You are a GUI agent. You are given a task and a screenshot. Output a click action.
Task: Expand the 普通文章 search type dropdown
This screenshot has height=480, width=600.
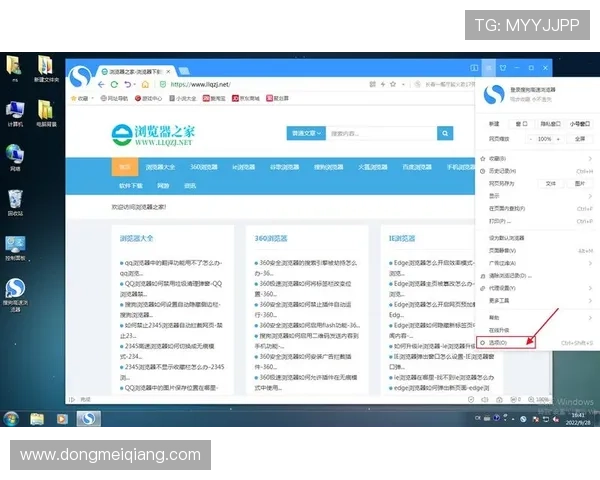click(x=306, y=133)
